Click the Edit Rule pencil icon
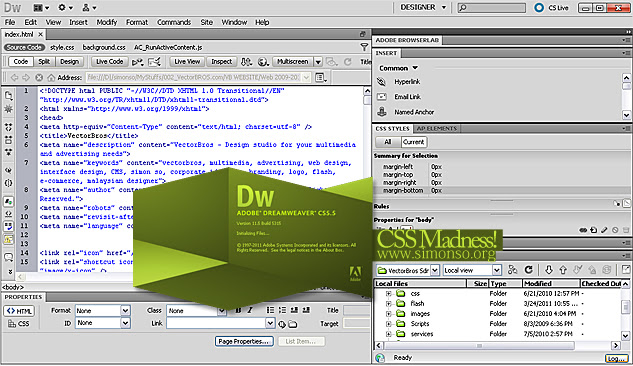This screenshot has height=366, width=633. [x=604, y=230]
